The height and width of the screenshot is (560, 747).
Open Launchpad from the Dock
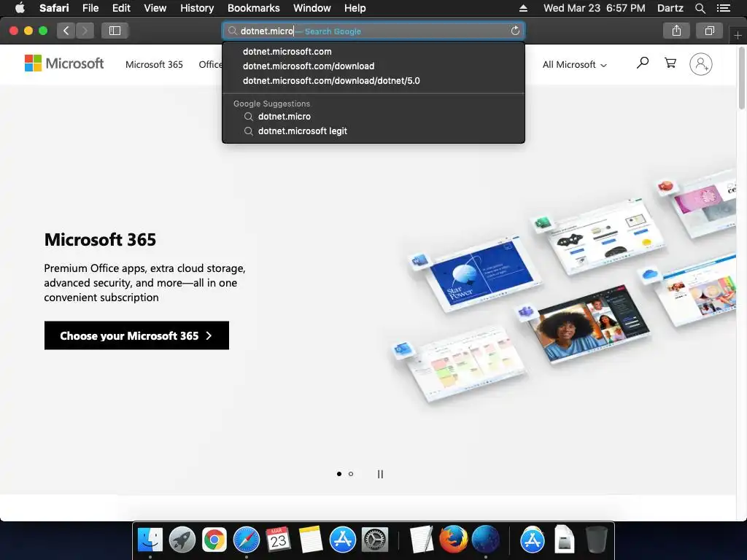click(x=182, y=540)
